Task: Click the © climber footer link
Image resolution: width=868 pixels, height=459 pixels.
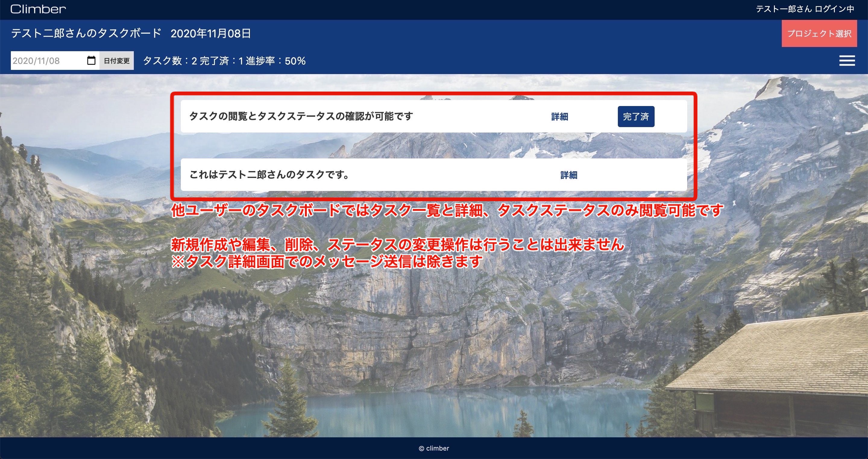Action: [x=434, y=448]
